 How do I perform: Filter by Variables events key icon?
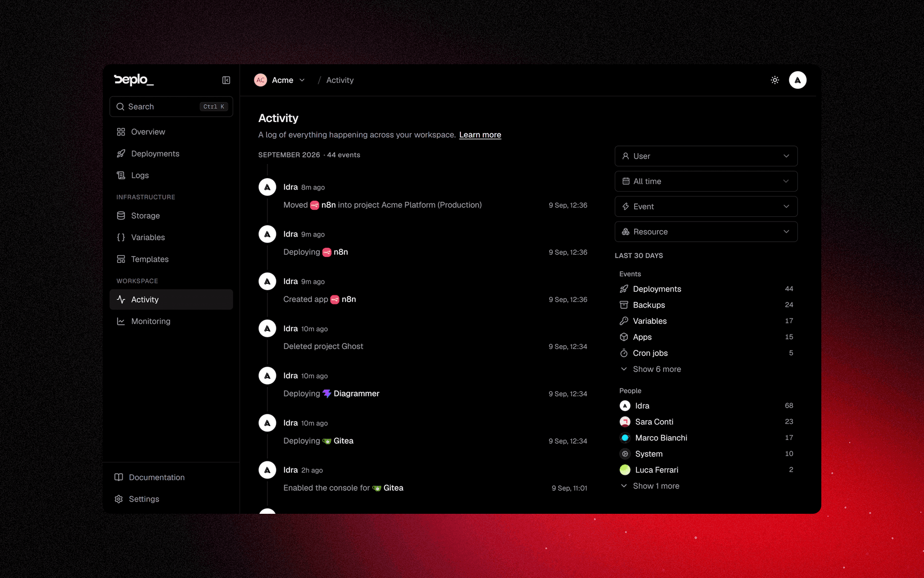click(x=624, y=321)
